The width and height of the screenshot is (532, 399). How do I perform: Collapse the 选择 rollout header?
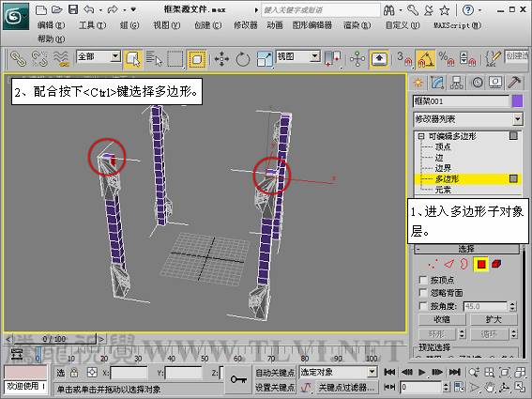tap(466, 249)
